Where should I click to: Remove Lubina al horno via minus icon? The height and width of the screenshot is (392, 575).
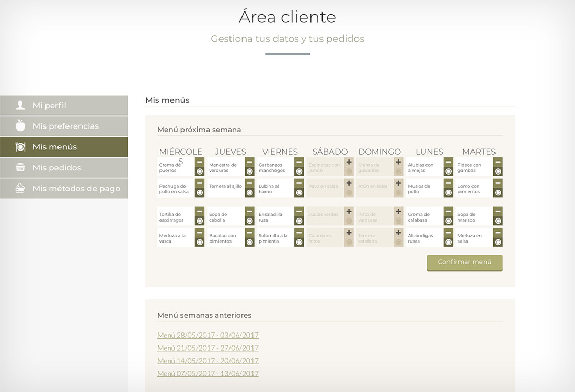(x=299, y=183)
